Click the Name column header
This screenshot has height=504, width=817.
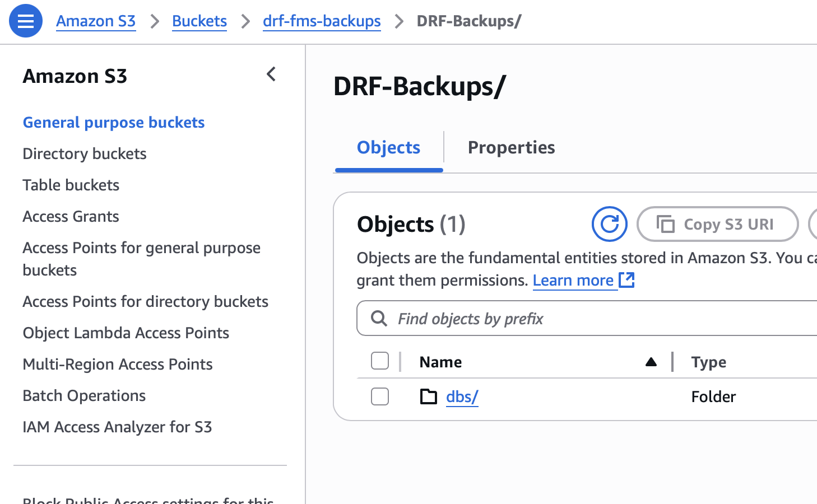point(441,362)
